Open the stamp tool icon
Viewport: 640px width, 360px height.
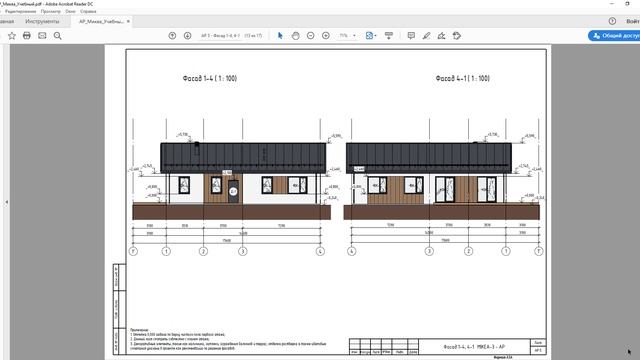pos(457,36)
